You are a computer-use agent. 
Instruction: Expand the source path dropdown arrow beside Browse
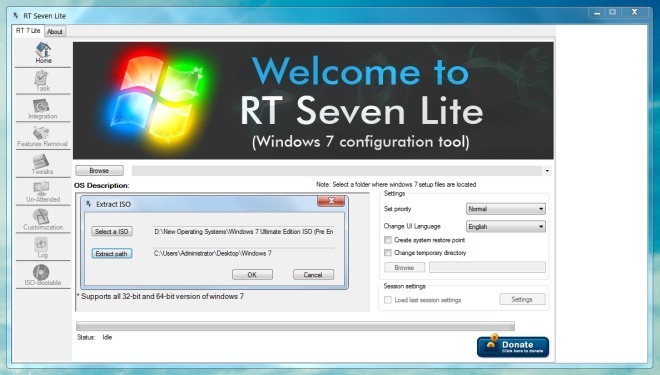tap(547, 171)
